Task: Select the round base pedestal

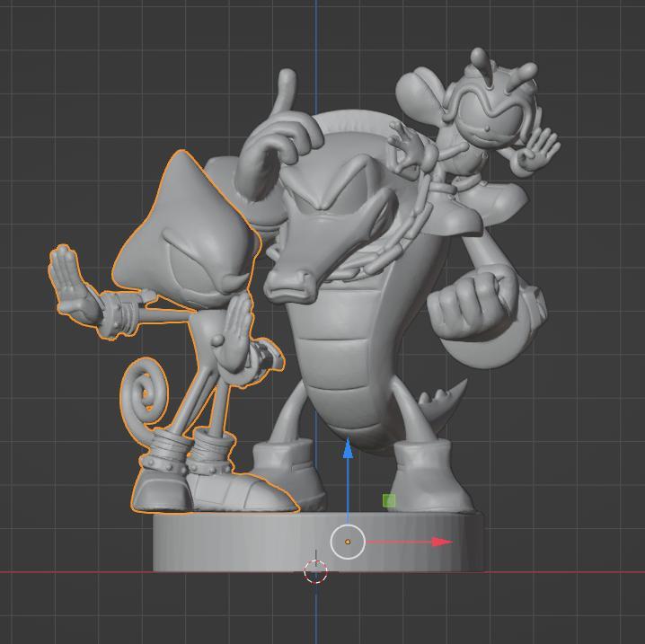Action: click(x=247, y=543)
